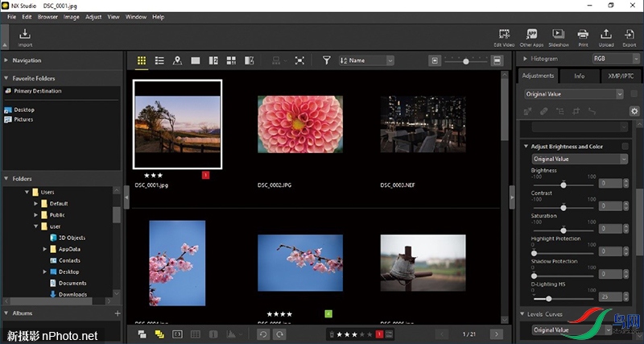Collapse the Adjust Brightness and Color section

pyautogui.click(x=526, y=147)
